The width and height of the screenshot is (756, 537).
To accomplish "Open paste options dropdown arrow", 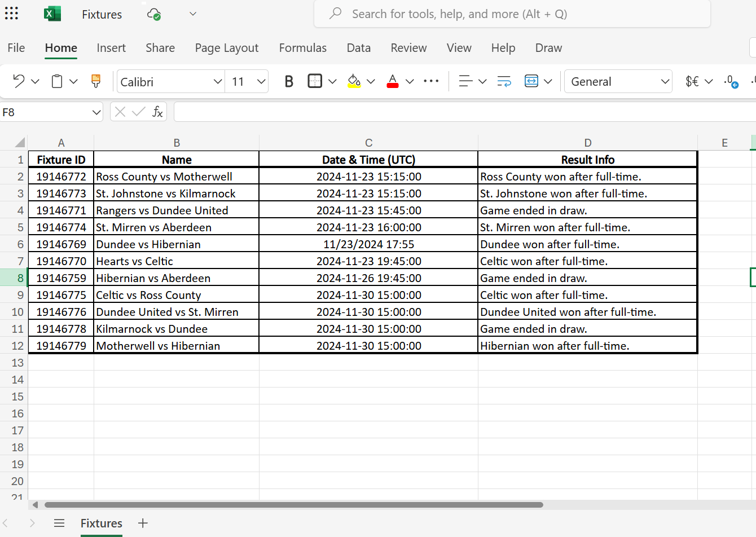I will (73, 82).
